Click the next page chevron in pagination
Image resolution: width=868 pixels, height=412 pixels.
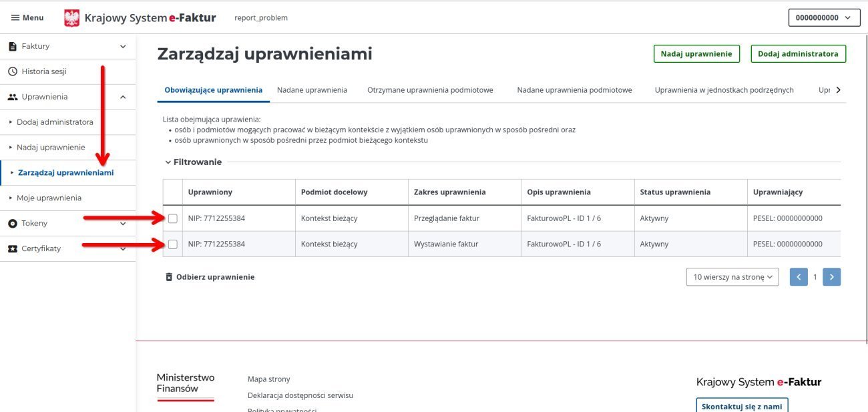[831, 276]
